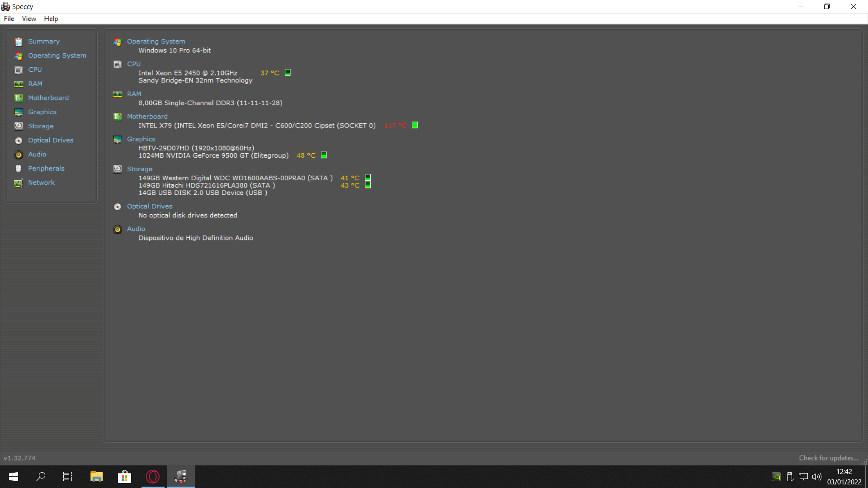The image size is (868, 488).
Task: Click the NVIDIA GeForce 9500 GT line
Action: 213,155
